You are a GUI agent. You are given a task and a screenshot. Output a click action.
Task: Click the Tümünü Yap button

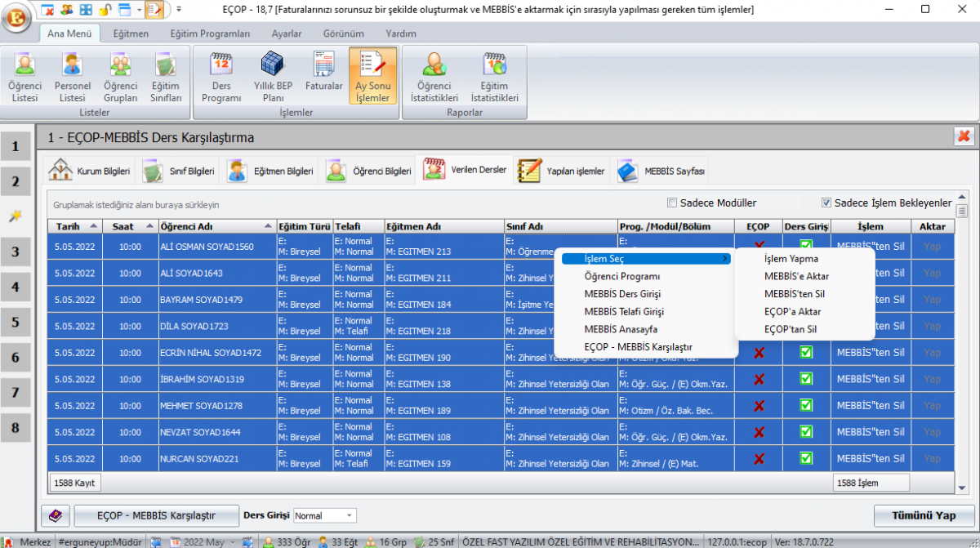[x=923, y=515]
